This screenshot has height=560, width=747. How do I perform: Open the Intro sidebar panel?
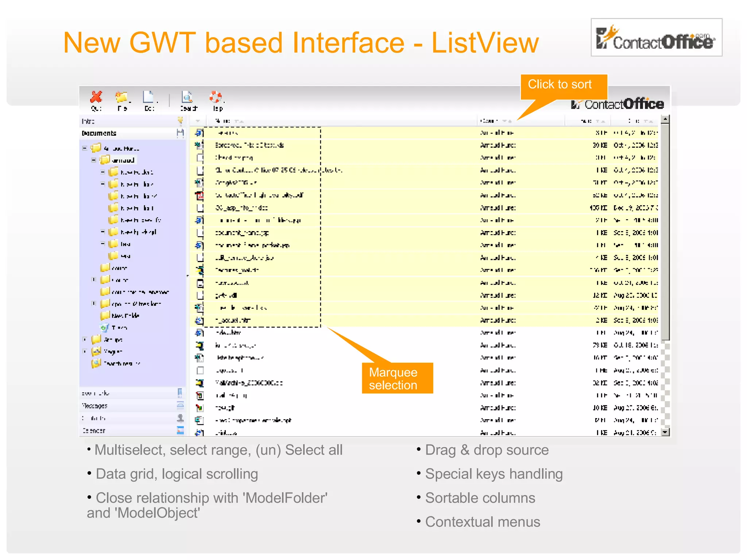pos(132,121)
